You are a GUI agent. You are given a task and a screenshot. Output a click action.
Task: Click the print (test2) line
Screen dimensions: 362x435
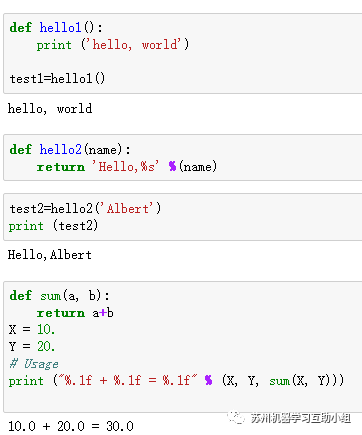53,226
